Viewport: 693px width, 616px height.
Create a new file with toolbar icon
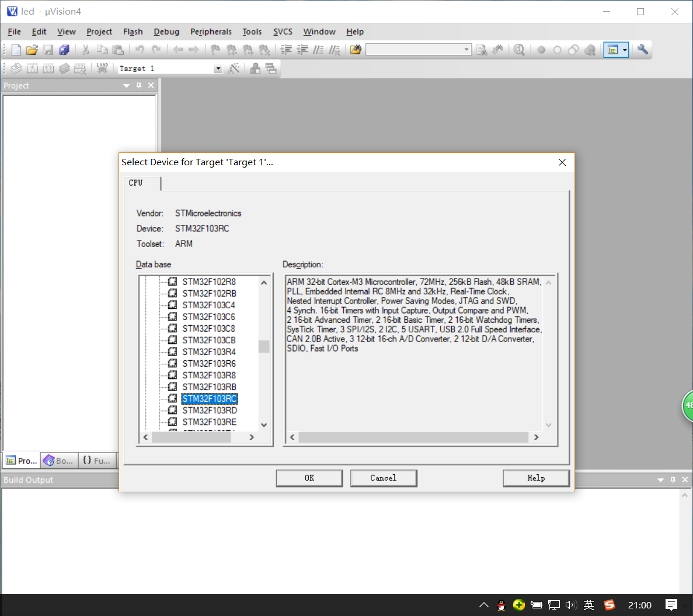[16, 50]
